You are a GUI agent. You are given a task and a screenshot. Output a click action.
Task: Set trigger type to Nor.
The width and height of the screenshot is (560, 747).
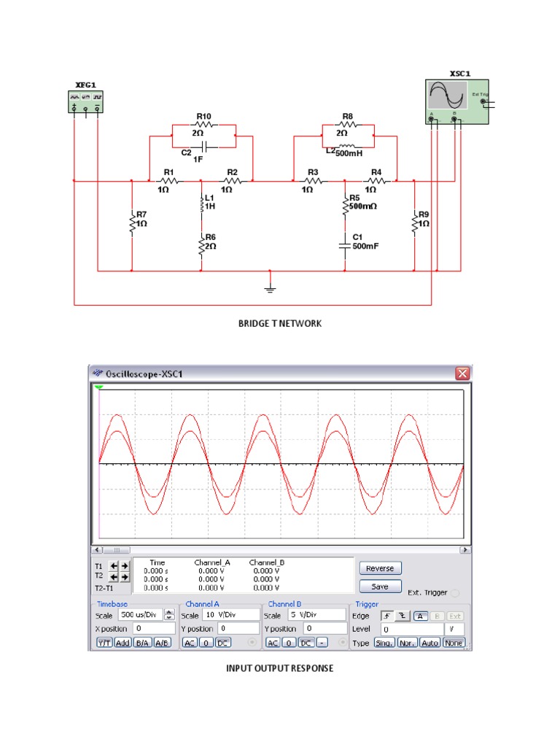coord(407,643)
